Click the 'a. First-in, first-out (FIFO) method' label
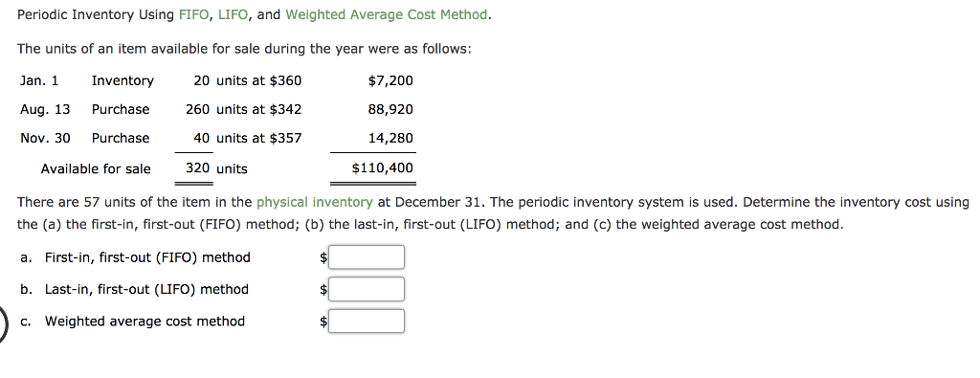The image size is (980, 378). pos(135,257)
